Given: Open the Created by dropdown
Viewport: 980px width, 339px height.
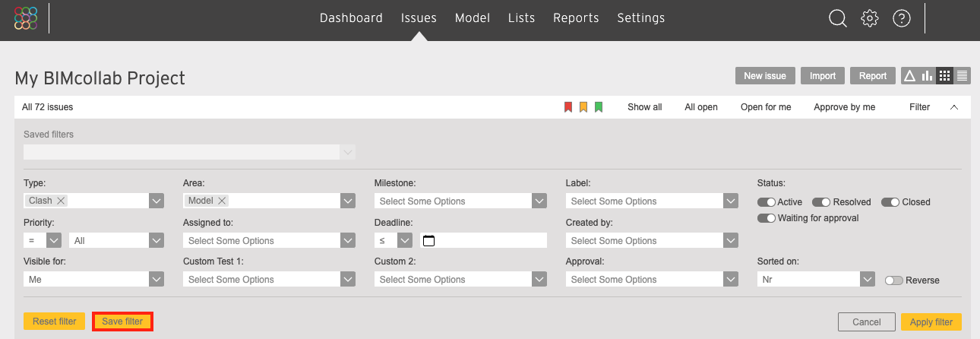Looking at the screenshot, I should pos(652,240).
